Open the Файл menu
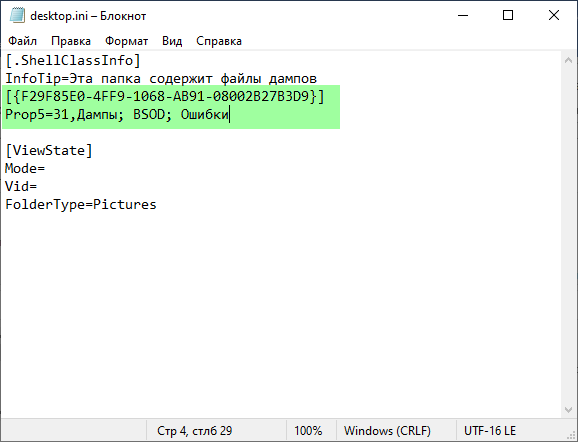The image size is (578, 442). [x=22, y=41]
